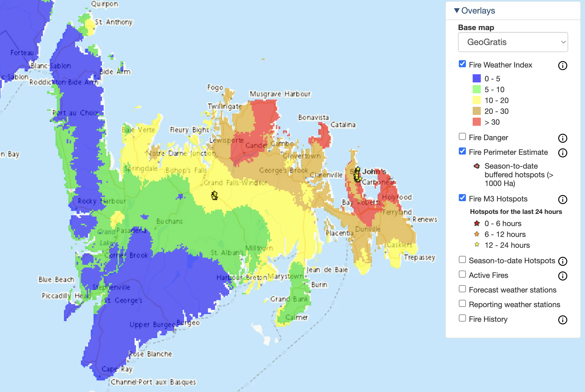Screen dimensions: 585x392
Task: Open the Season-to-date Hotspots info icon
Action: [562, 261]
